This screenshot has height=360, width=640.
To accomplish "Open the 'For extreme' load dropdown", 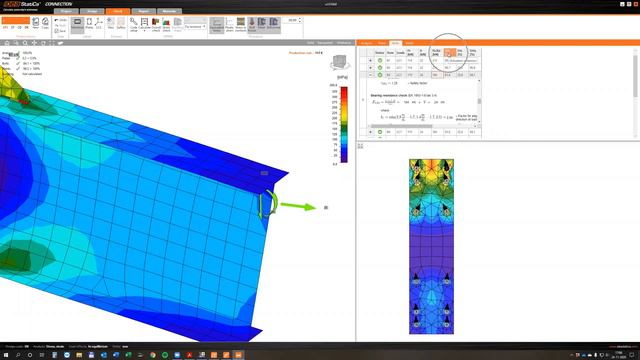I will [196, 27].
